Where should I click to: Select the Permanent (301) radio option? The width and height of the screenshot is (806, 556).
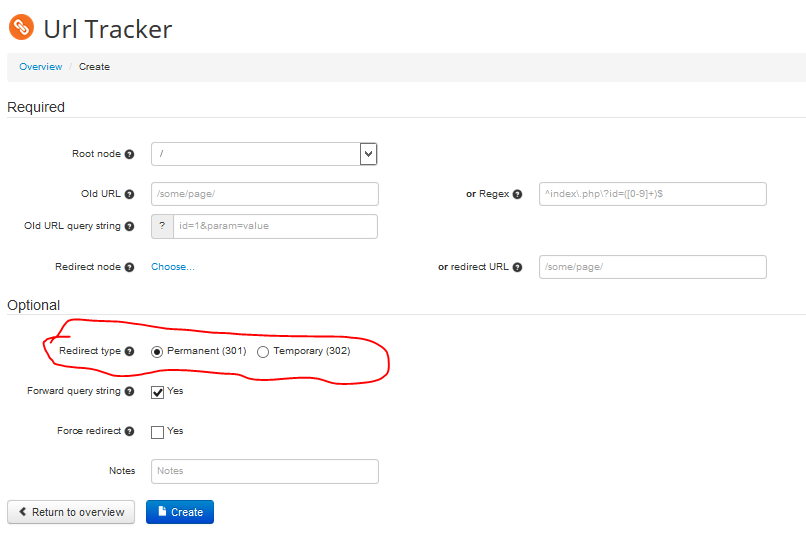[x=157, y=352]
